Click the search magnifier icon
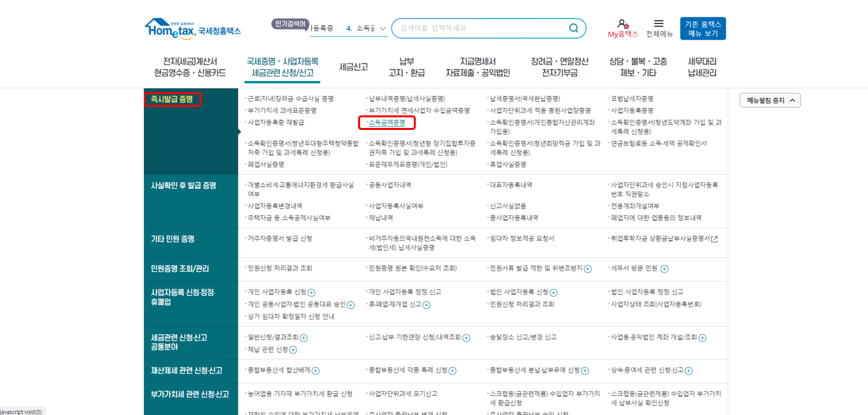This screenshot has height=415, width=868. [x=574, y=28]
